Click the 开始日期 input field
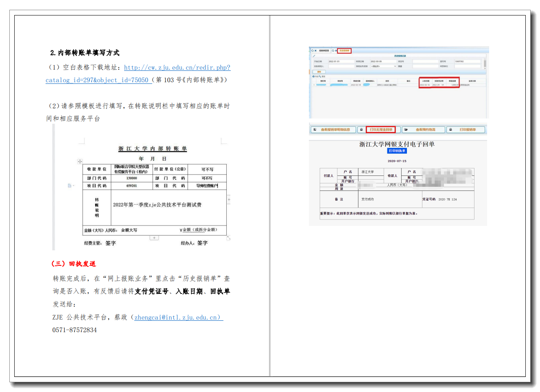The width and height of the screenshot is (540, 392). 340,61
